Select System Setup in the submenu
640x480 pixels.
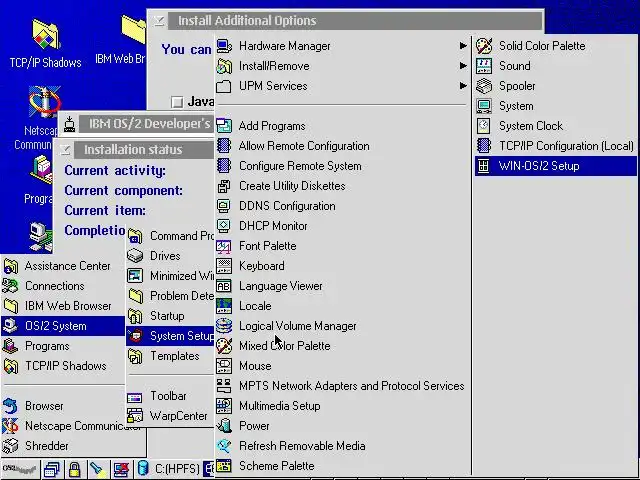click(x=170, y=336)
